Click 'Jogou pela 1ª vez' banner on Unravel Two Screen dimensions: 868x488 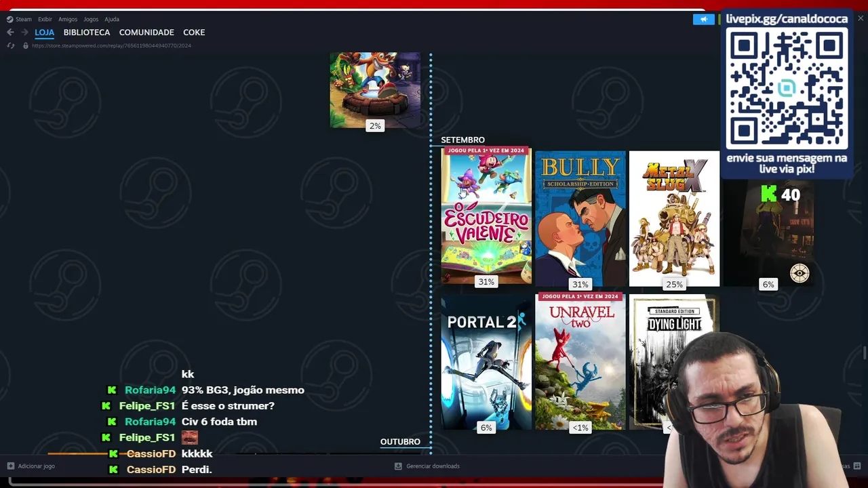580,296
